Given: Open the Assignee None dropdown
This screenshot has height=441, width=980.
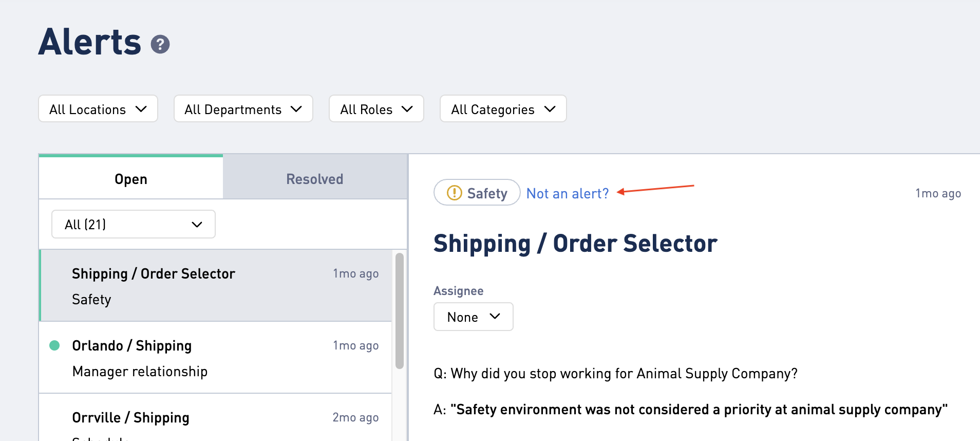Looking at the screenshot, I should click(x=474, y=317).
